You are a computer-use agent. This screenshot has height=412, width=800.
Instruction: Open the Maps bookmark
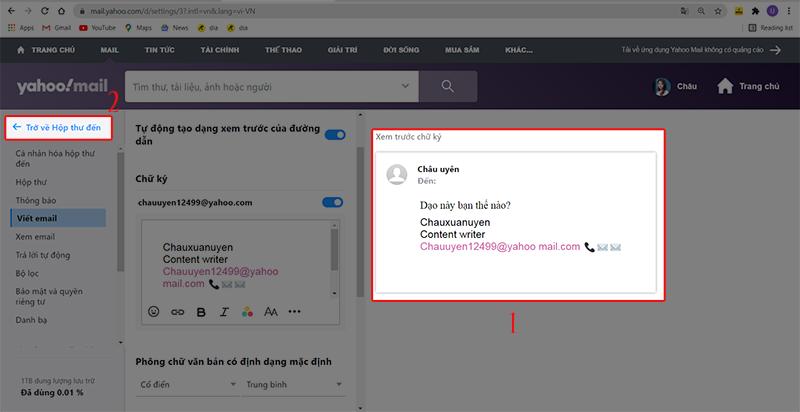(x=138, y=28)
